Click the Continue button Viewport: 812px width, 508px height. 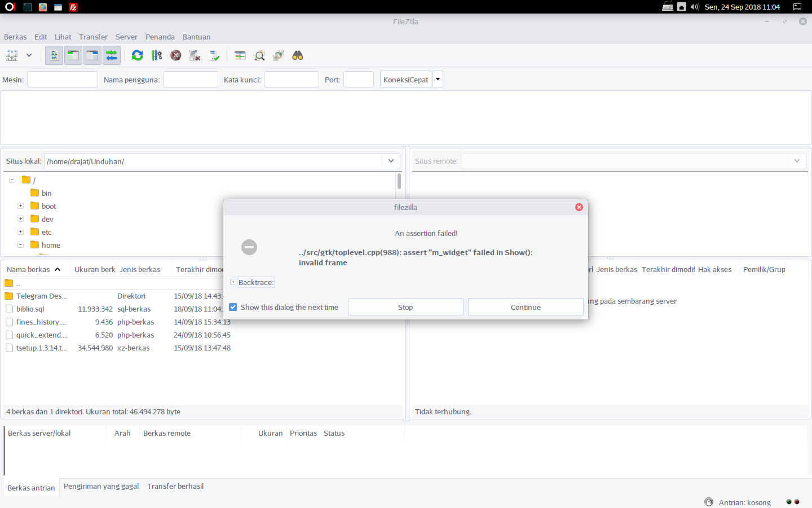point(526,307)
